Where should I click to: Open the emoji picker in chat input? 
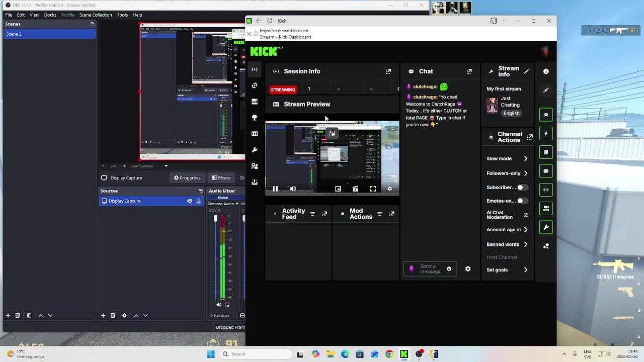pyautogui.click(x=449, y=269)
